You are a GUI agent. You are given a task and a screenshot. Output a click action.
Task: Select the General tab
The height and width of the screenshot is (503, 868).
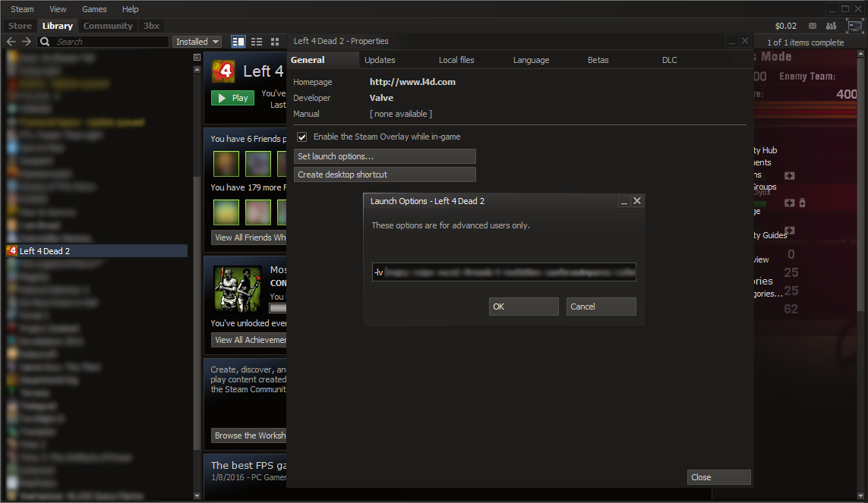coord(324,60)
